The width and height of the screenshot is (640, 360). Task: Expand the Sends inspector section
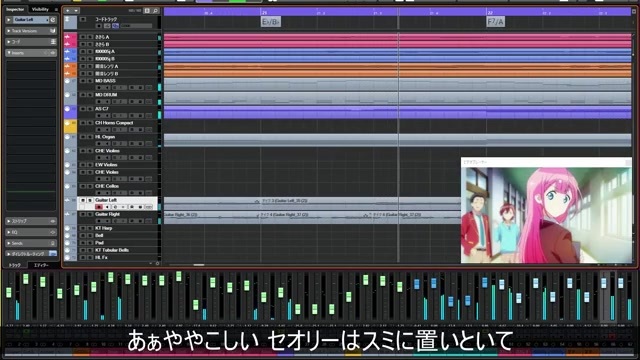tap(31, 243)
